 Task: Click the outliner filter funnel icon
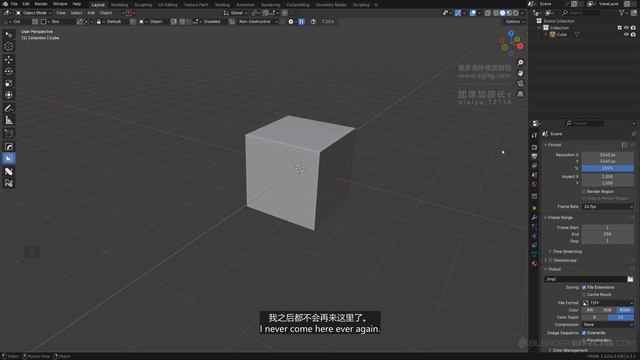(x=622, y=13)
